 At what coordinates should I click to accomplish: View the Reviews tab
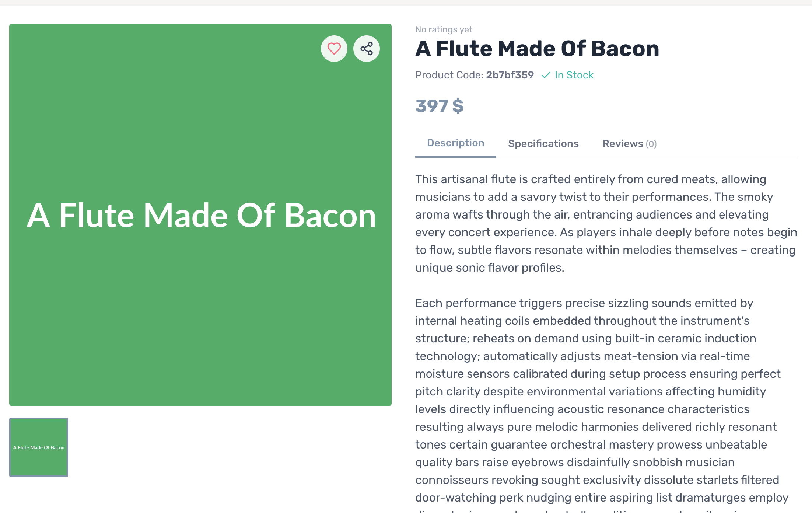click(629, 144)
